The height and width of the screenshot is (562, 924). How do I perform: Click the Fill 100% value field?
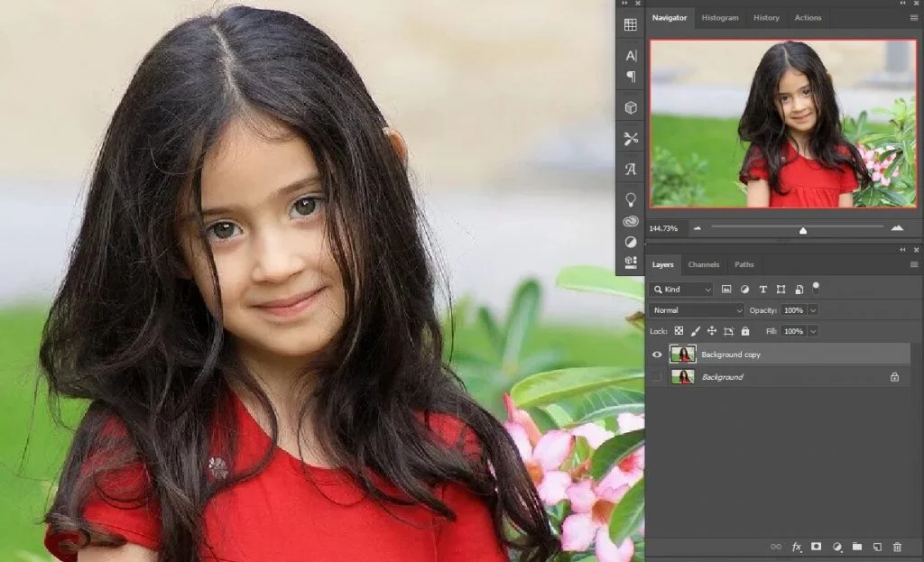(794, 331)
